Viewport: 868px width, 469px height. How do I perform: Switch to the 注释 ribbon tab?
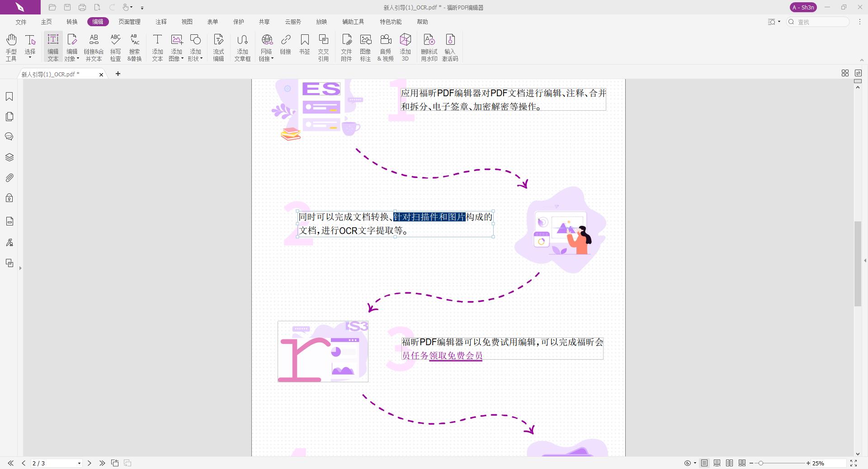click(161, 22)
